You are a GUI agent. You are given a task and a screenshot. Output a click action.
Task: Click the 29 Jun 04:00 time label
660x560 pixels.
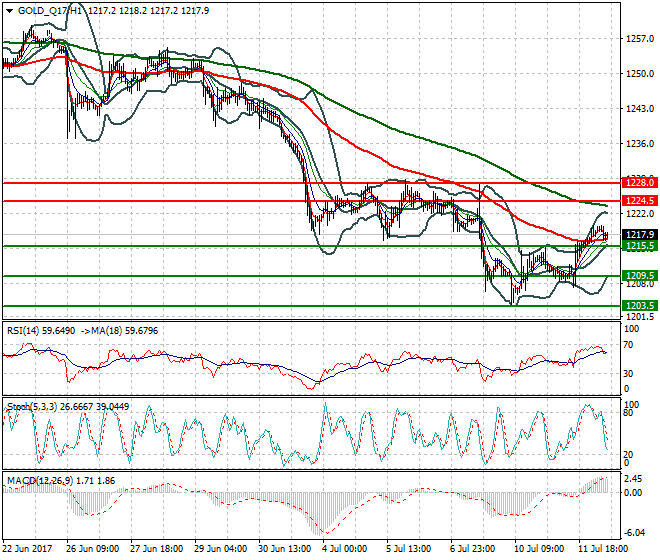click(x=220, y=549)
